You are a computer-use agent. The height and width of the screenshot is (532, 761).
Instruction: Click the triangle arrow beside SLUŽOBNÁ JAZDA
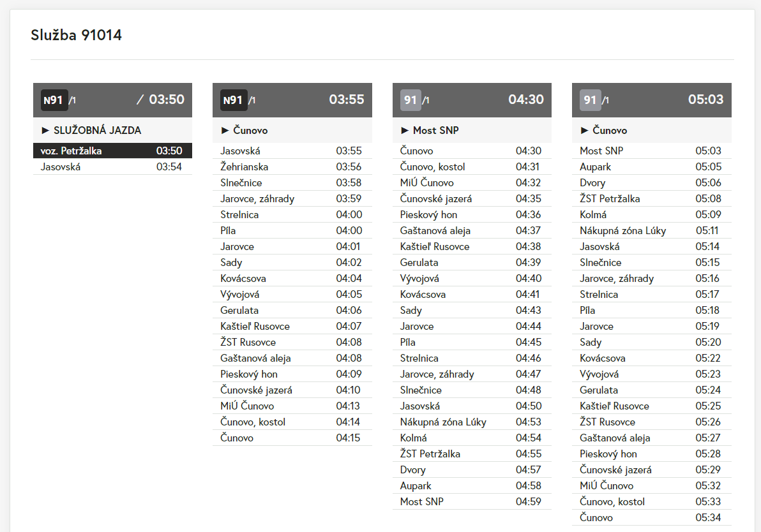click(x=45, y=130)
